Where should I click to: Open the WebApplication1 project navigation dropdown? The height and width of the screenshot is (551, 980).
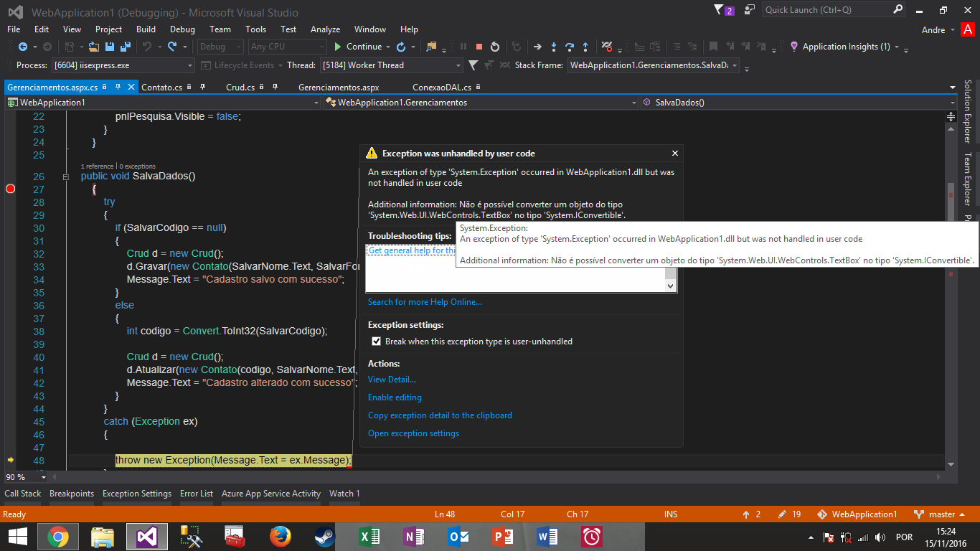[x=163, y=103]
